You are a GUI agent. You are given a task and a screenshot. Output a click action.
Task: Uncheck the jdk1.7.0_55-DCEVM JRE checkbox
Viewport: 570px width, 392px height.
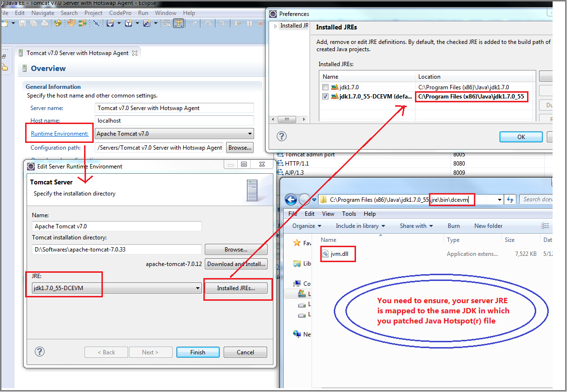coord(326,96)
